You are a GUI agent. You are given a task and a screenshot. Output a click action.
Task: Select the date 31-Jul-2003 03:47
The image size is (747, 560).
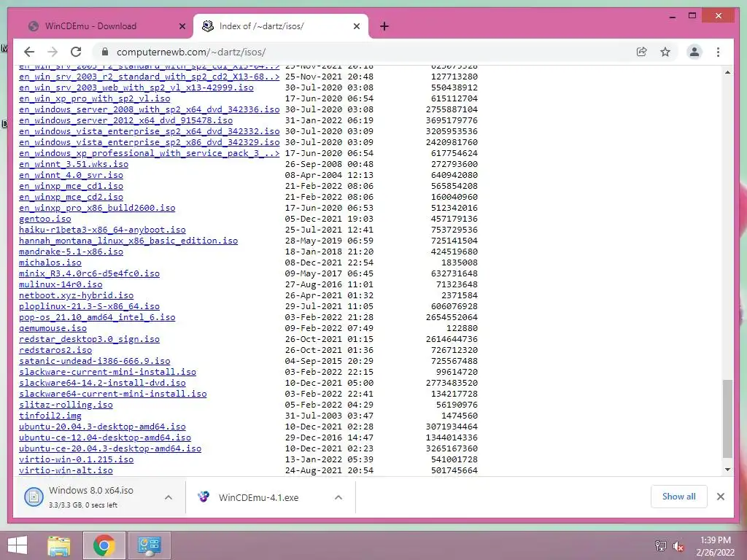329,416
